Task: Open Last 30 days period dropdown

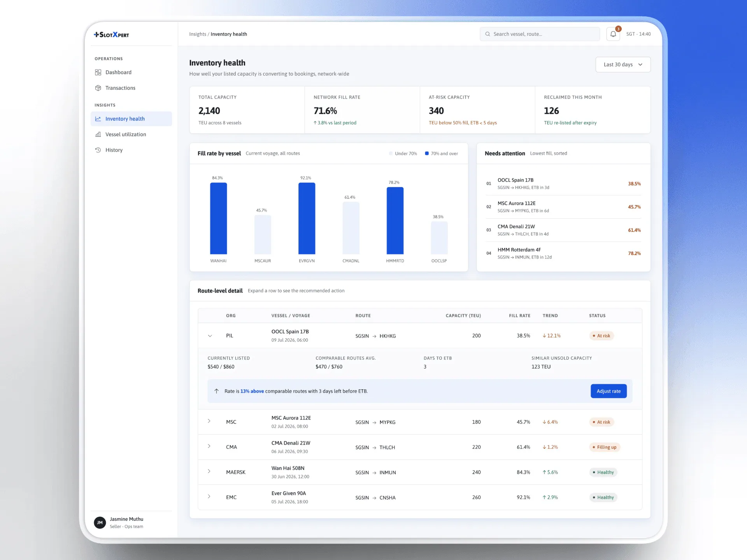Action: (x=623, y=65)
